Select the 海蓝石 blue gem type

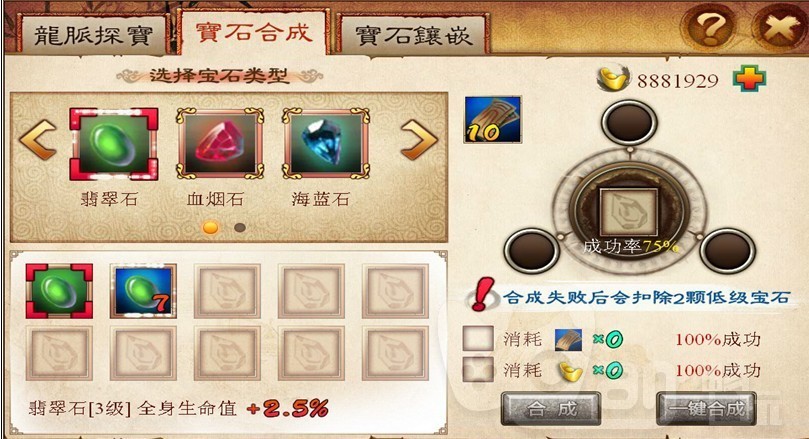click(x=326, y=143)
